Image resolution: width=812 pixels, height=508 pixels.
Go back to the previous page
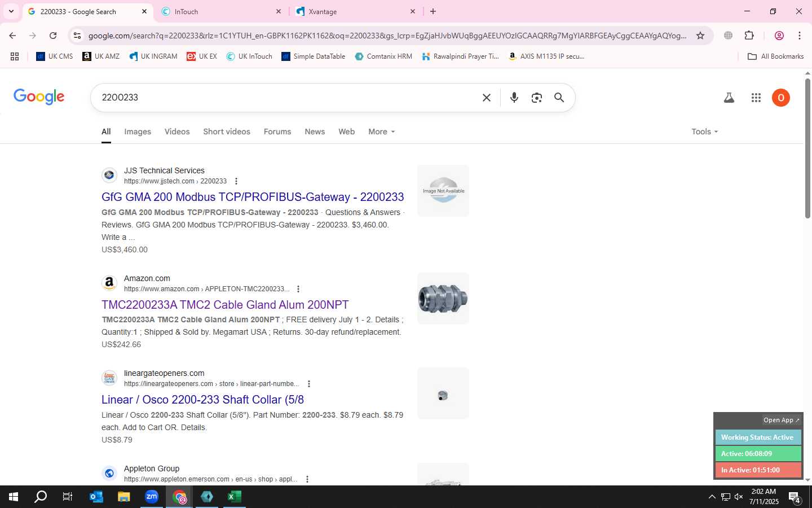click(12, 36)
